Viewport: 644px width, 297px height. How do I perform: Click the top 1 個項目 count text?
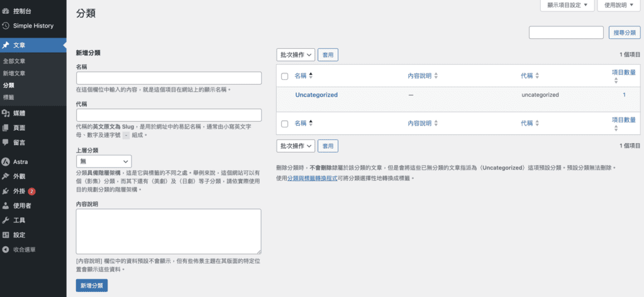(630, 54)
